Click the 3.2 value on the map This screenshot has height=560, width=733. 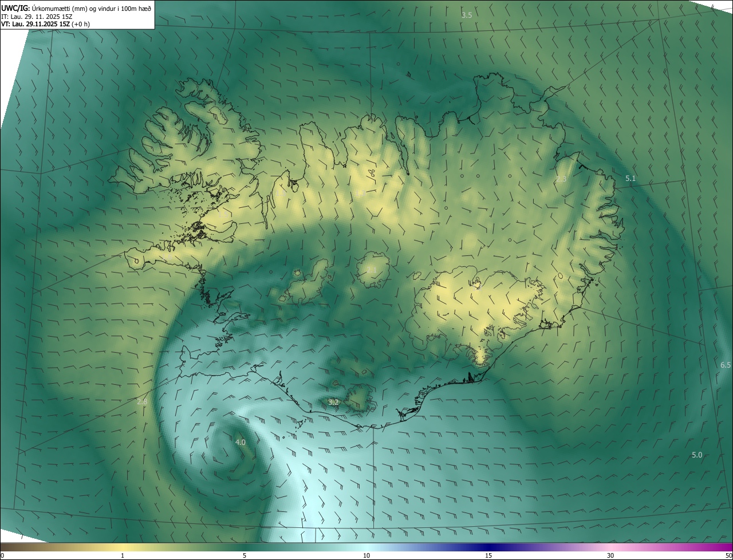[333, 403]
